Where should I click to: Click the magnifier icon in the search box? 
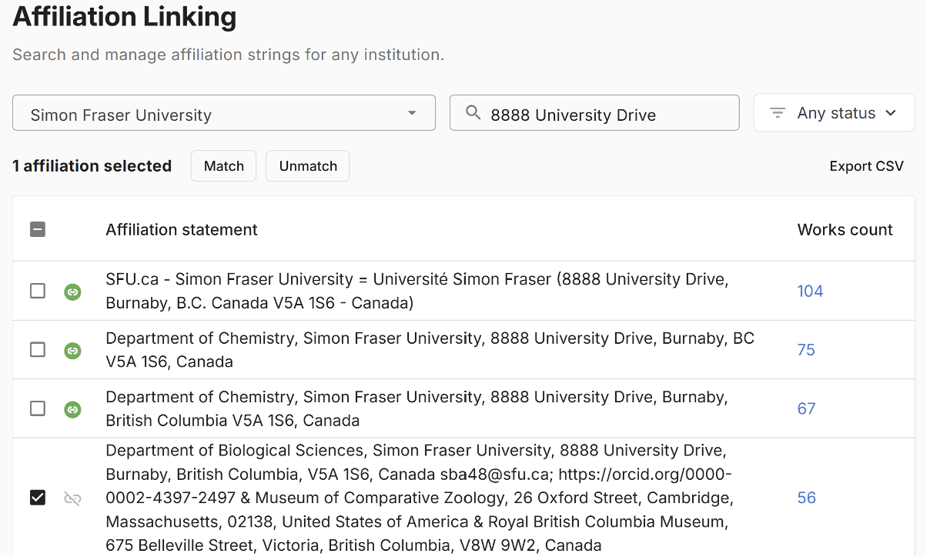coord(473,114)
